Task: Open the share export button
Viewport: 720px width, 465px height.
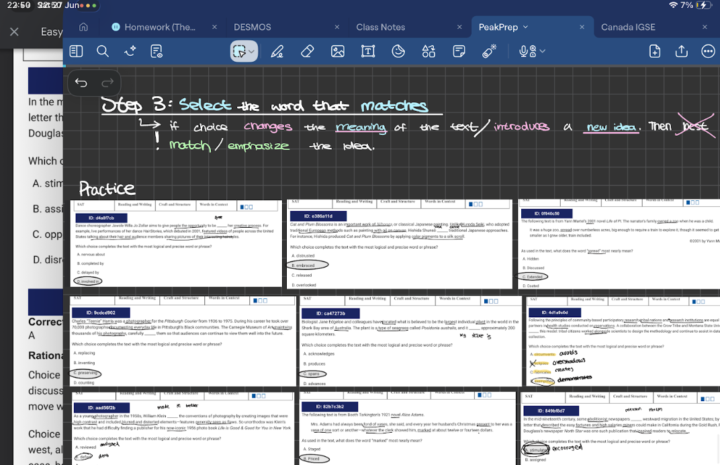Action: coord(681,51)
